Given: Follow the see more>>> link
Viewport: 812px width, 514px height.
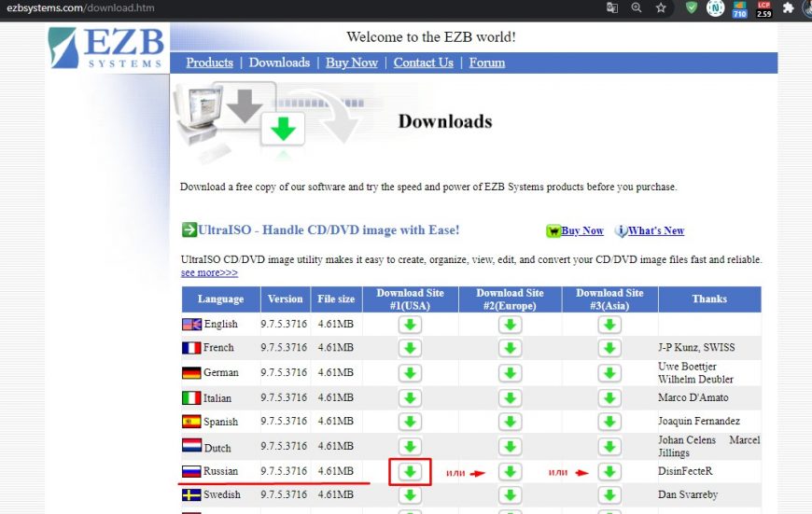Looking at the screenshot, I should 209,272.
